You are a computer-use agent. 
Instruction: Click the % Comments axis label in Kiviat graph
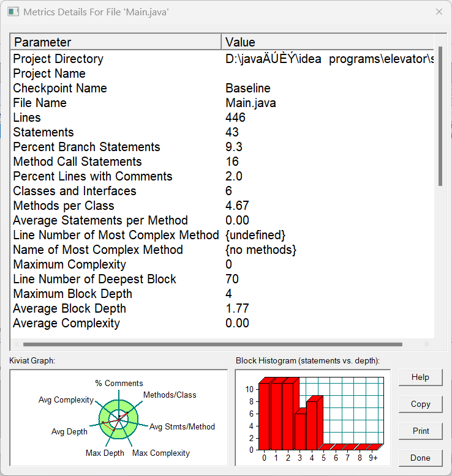[x=119, y=383]
